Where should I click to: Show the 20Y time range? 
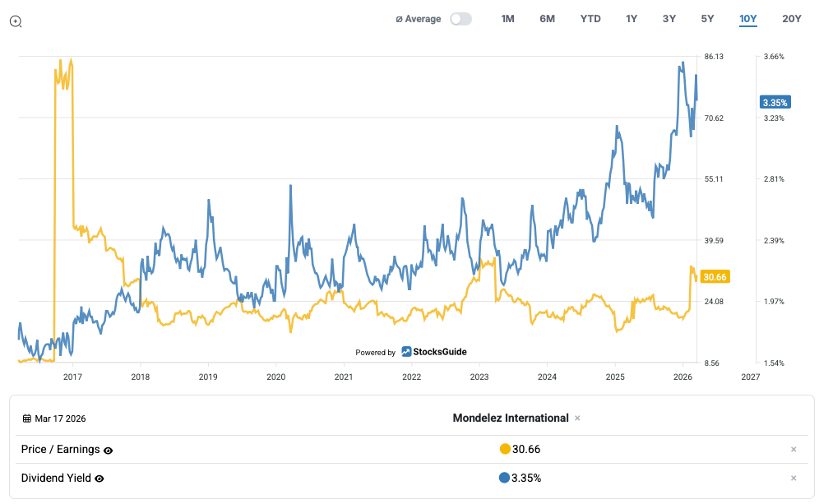[791, 19]
